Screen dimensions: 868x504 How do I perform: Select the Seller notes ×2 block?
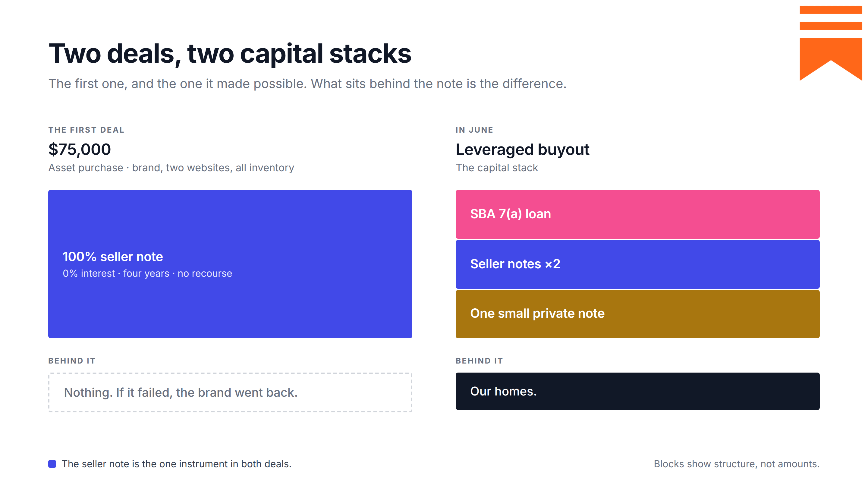[x=637, y=264]
